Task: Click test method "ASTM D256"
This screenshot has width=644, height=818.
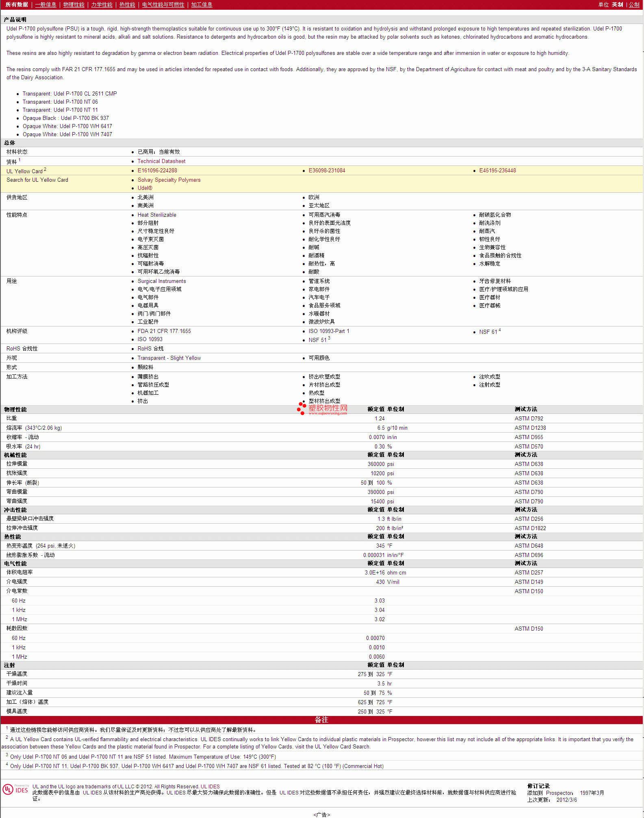Action: tap(529, 519)
